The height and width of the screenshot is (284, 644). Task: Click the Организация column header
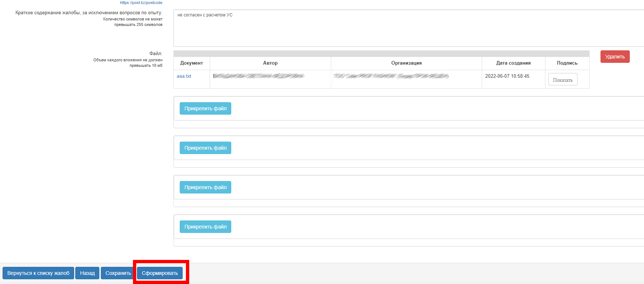click(406, 63)
